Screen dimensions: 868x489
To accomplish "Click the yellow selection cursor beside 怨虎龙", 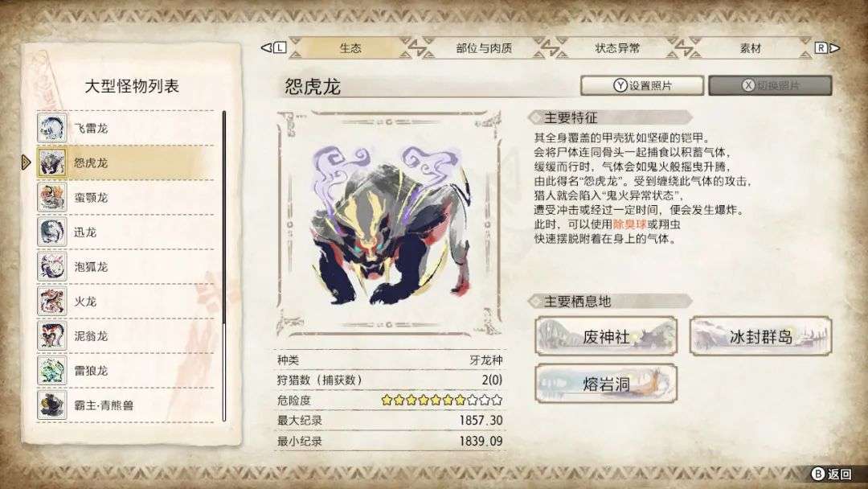I will pyautogui.click(x=26, y=162).
